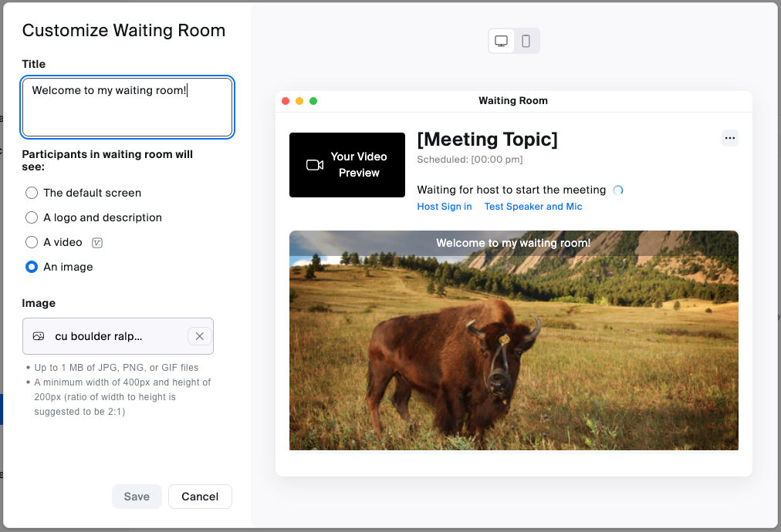Open the three-dots more options menu
The height and width of the screenshot is (532, 781).
730,138
